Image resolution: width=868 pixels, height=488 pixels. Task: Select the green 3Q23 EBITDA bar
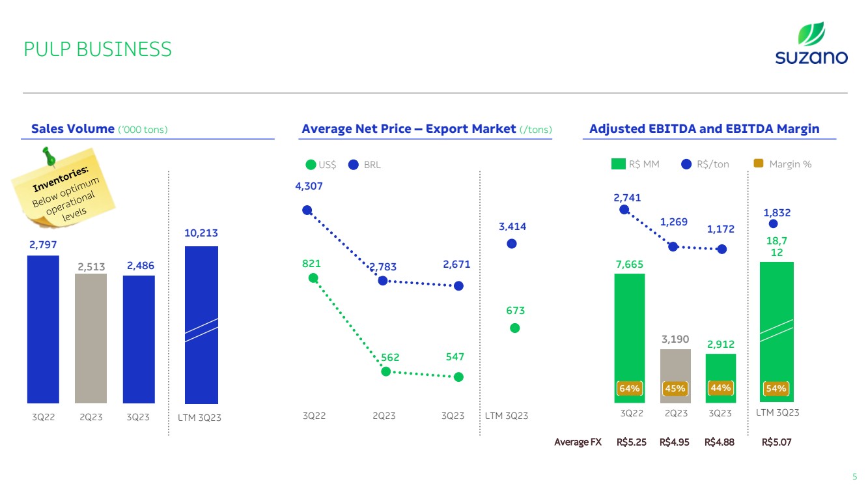(721, 379)
